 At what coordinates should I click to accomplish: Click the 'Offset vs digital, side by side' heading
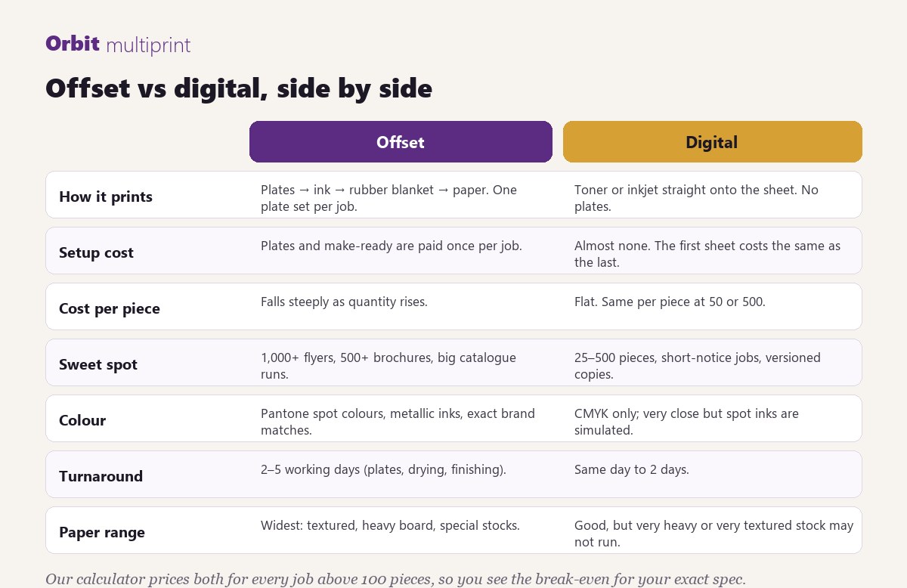[239, 88]
